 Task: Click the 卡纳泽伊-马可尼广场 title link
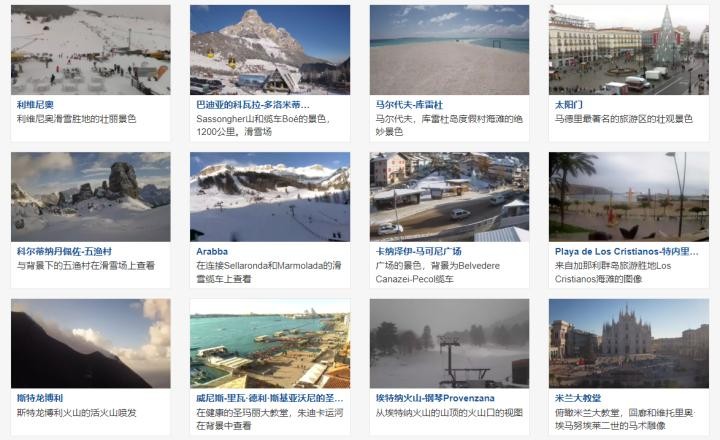(x=418, y=251)
